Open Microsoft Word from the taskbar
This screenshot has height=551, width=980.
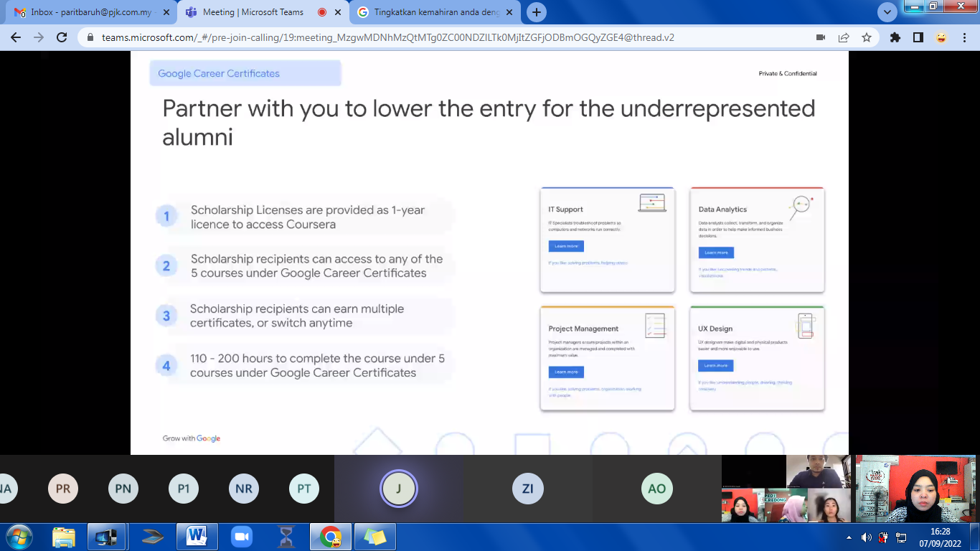[x=196, y=537]
